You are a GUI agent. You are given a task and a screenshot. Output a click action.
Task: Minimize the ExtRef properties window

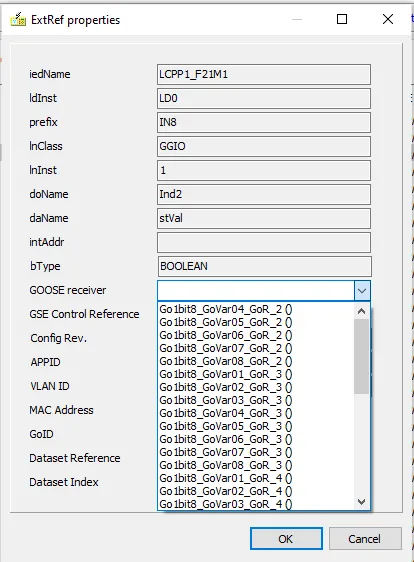(297, 19)
